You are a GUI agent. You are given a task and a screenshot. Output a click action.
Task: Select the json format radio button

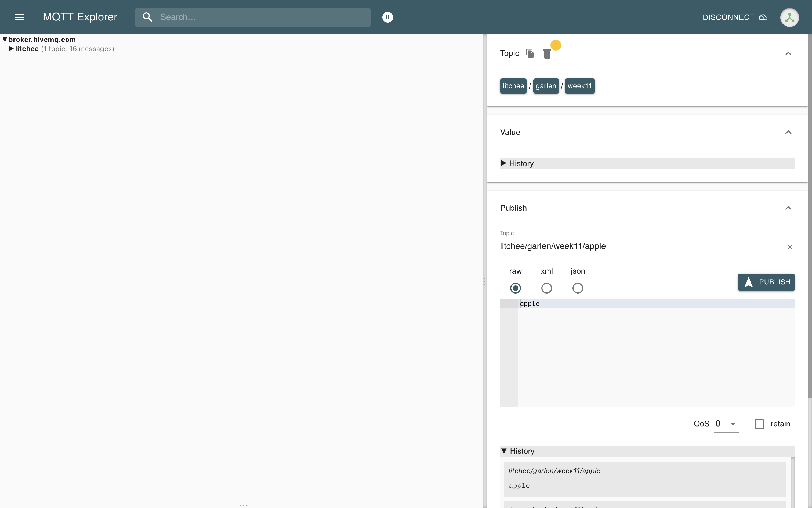pyautogui.click(x=578, y=288)
